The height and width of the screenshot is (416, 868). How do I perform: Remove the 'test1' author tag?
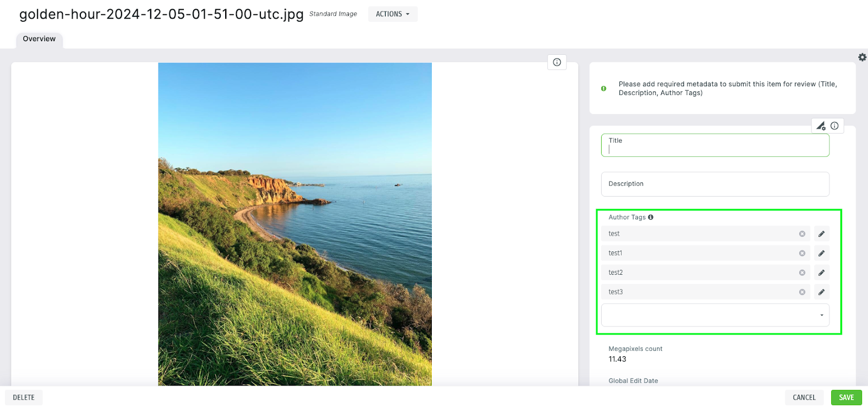coord(802,254)
